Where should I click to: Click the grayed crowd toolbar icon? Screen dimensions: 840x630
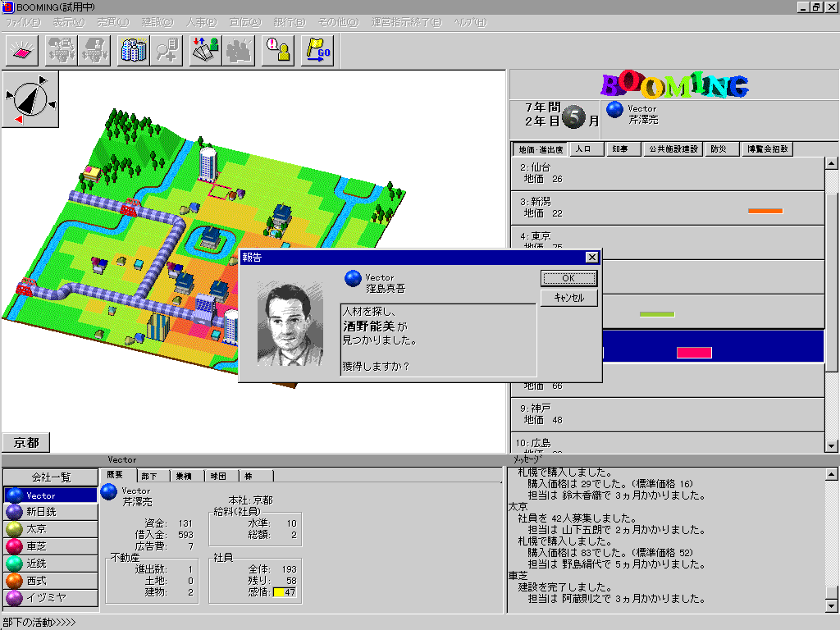(x=239, y=51)
